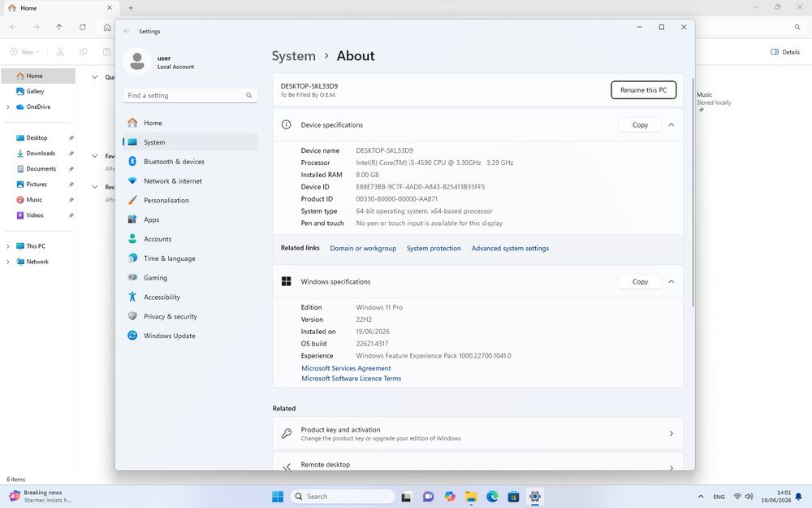Copy the Windows specifications
Viewport: 812px width, 508px height.
pyautogui.click(x=640, y=281)
